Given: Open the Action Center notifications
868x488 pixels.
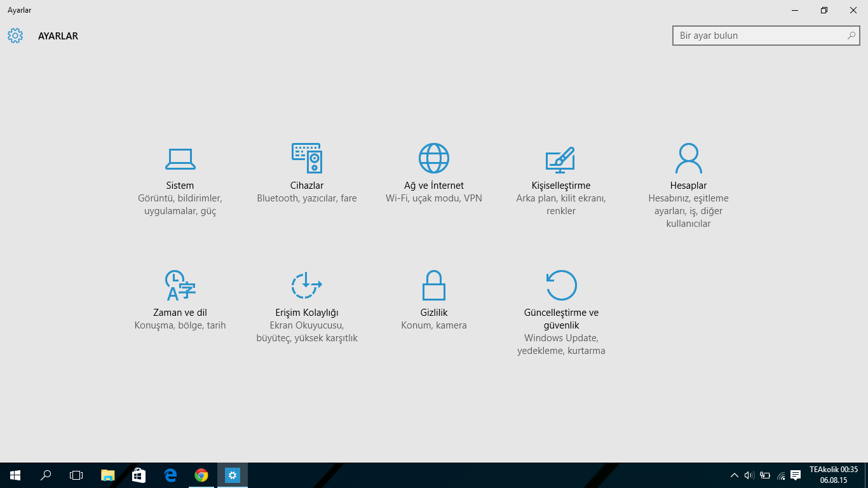Looking at the screenshot, I should pos(796,475).
